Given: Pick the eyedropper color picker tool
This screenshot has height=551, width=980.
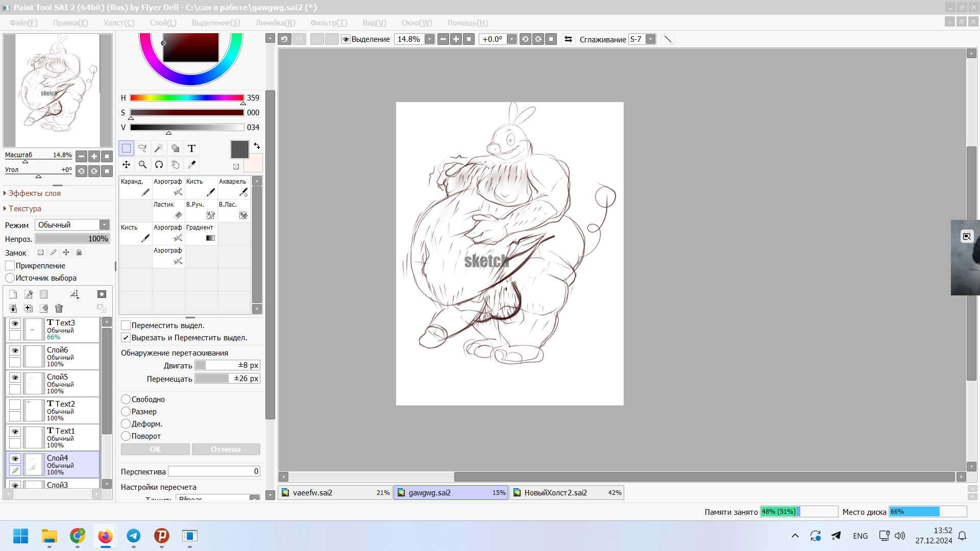Looking at the screenshot, I should pyautogui.click(x=191, y=165).
